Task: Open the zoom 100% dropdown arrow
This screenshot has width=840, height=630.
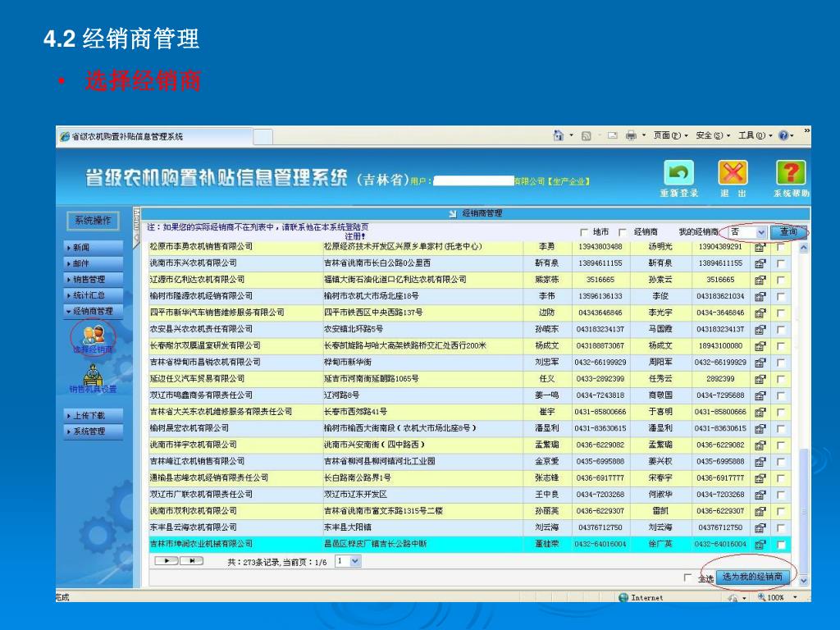Action: click(795, 597)
